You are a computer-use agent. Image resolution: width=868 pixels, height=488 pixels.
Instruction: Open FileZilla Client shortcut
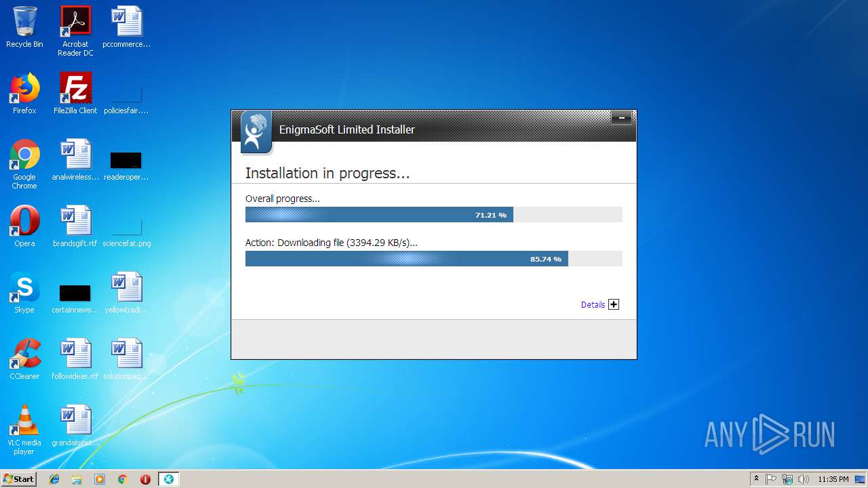tap(75, 94)
